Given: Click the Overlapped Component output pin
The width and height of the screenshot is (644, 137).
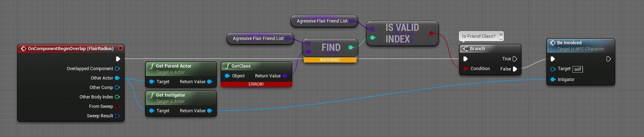Looking at the screenshot, I should pos(117,69).
